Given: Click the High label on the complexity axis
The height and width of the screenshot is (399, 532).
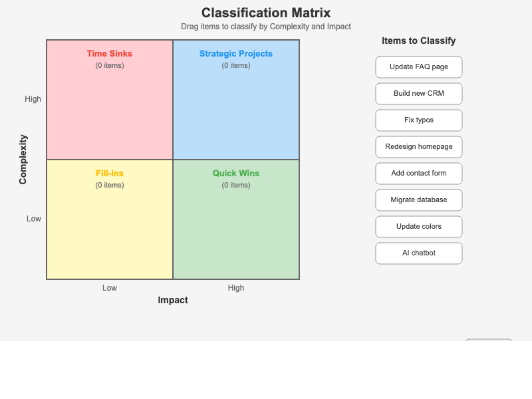Looking at the screenshot, I should pos(33,98).
